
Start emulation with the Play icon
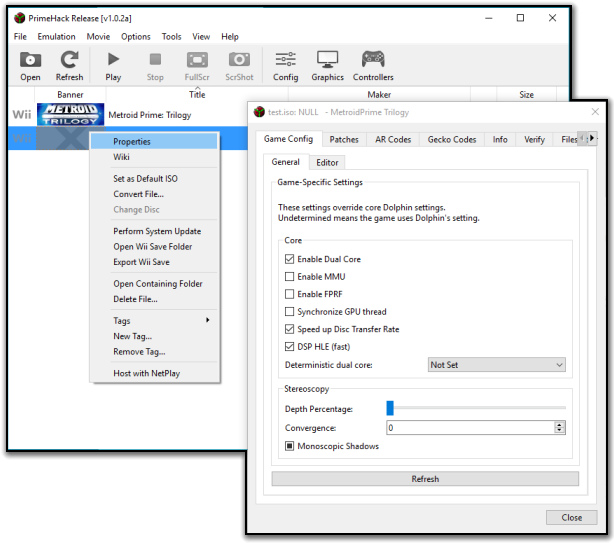[x=113, y=66]
